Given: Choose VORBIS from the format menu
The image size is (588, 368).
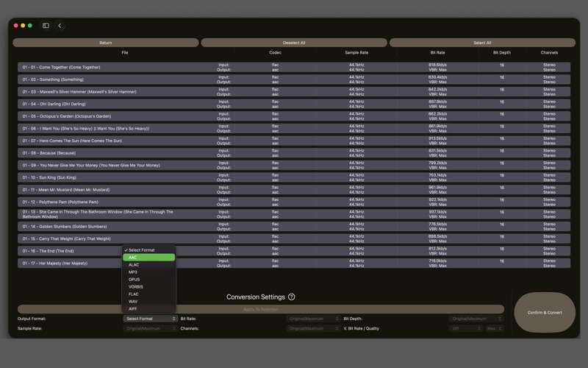Looking at the screenshot, I should pyautogui.click(x=149, y=286).
